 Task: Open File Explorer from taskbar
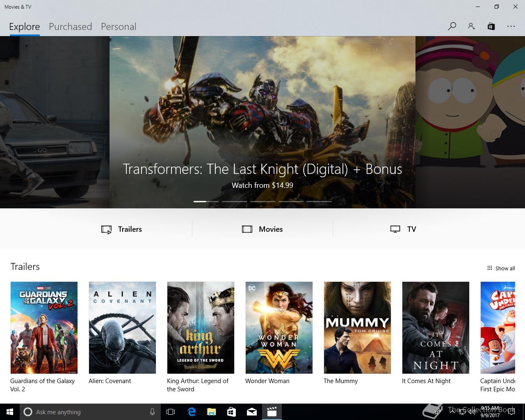point(211,412)
